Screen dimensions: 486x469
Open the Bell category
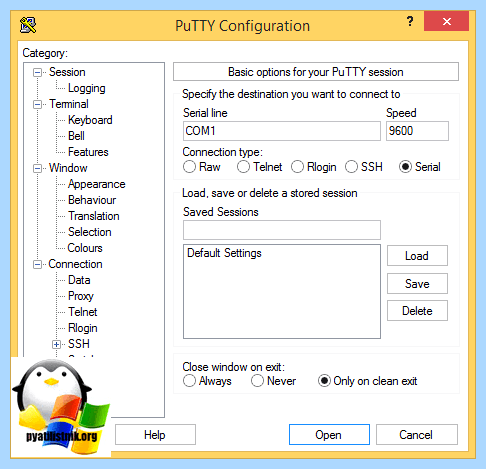[x=76, y=136]
